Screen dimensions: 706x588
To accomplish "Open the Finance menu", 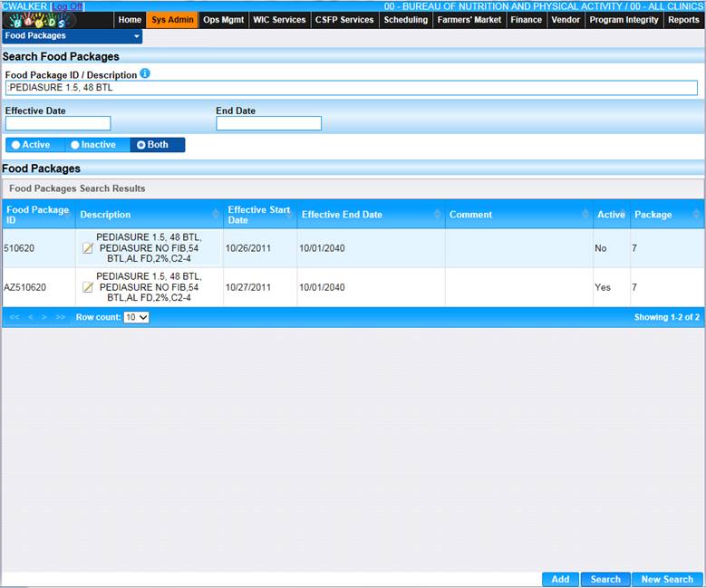I will point(526,20).
